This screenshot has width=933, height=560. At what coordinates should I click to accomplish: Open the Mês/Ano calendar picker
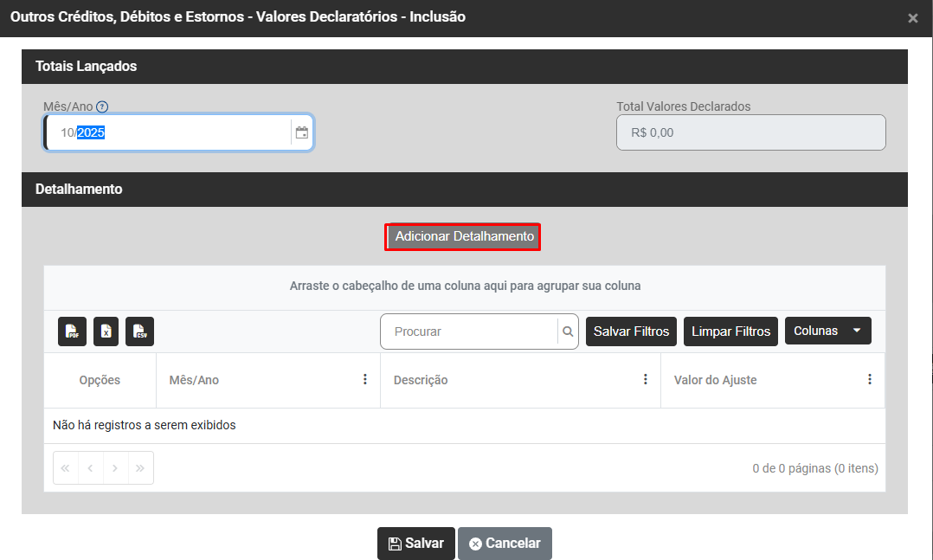[302, 132]
